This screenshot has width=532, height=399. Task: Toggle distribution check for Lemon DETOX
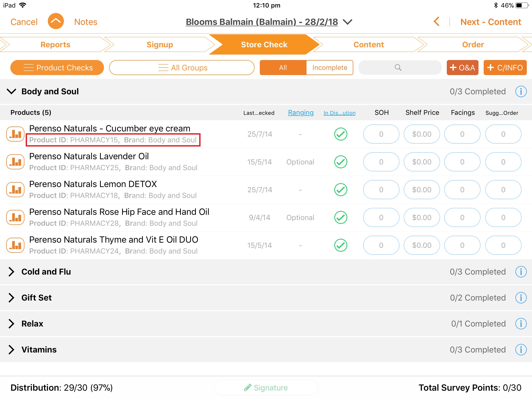pos(341,190)
